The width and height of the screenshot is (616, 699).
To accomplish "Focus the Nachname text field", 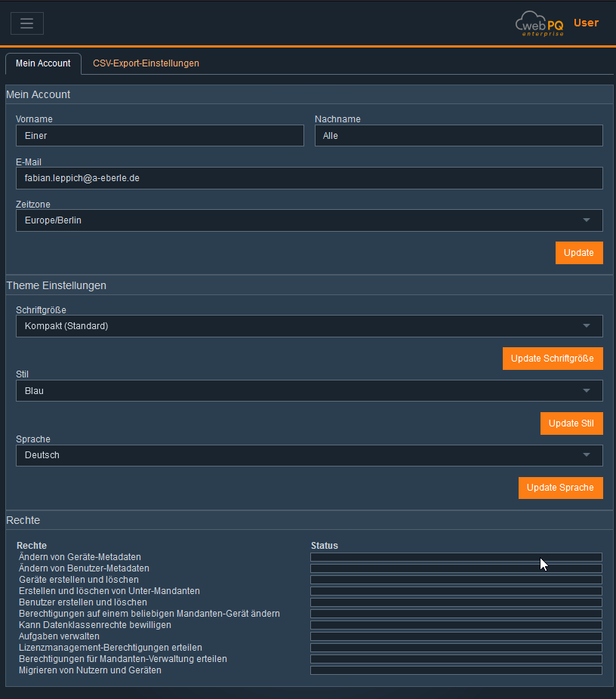I will pyautogui.click(x=458, y=136).
